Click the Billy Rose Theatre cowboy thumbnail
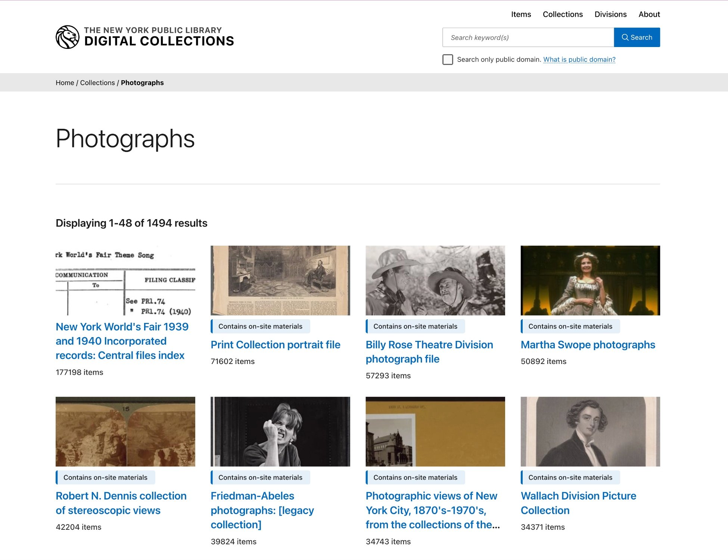728x560 pixels. tap(435, 280)
